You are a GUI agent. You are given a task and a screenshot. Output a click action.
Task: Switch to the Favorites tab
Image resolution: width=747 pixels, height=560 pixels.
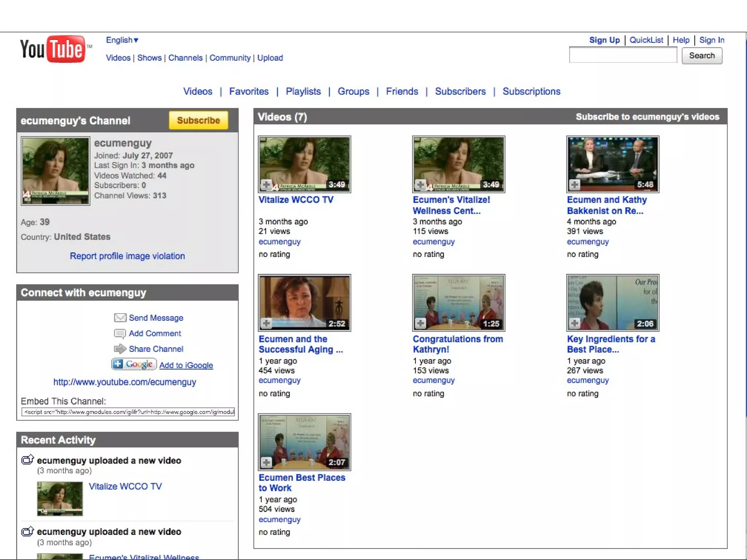click(249, 92)
